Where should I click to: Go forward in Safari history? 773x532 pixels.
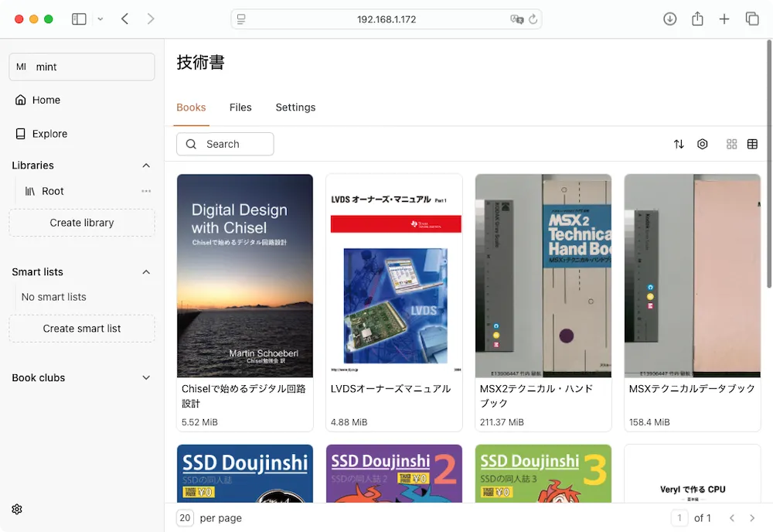click(151, 19)
